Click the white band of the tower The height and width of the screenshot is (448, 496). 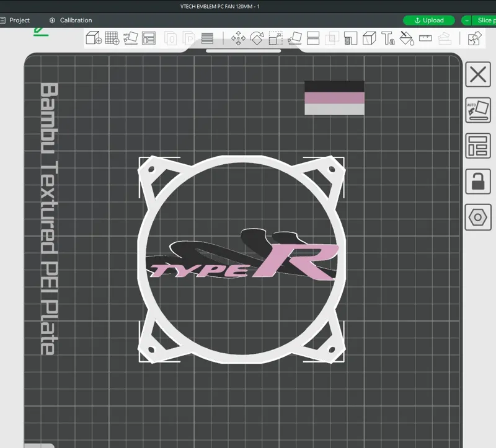click(x=334, y=109)
